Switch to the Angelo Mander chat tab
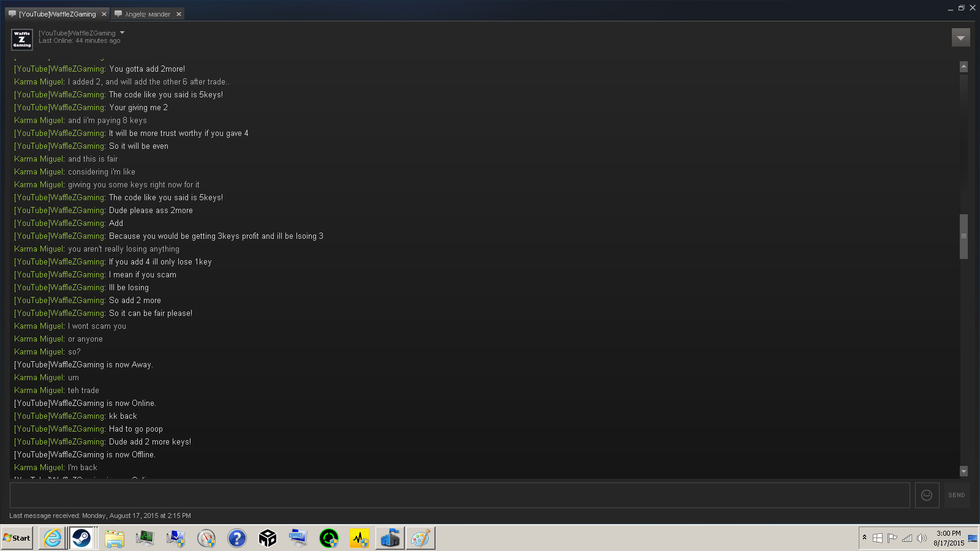This screenshot has height=551, width=980. pyautogui.click(x=147, y=14)
